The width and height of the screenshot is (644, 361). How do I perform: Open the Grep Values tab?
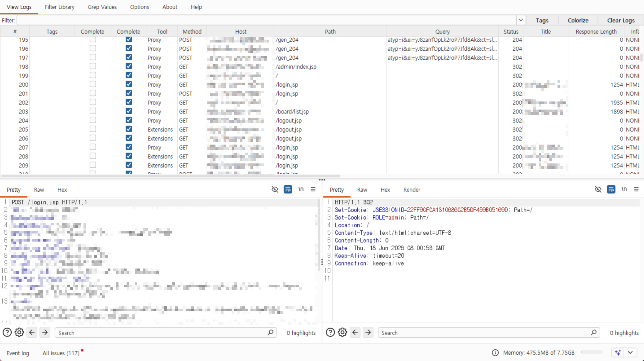[x=102, y=7]
